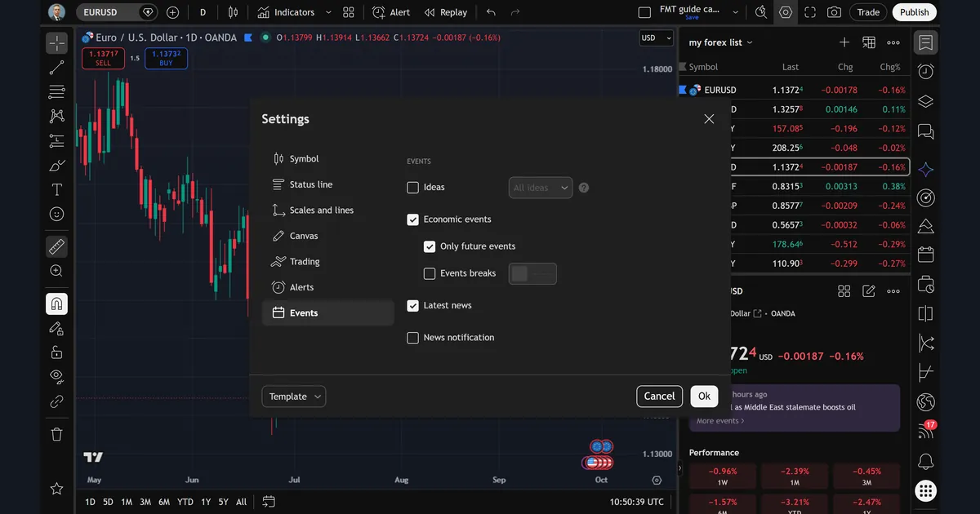Select the trend line drawing tool
The height and width of the screenshot is (514, 980).
[x=56, y=68]
